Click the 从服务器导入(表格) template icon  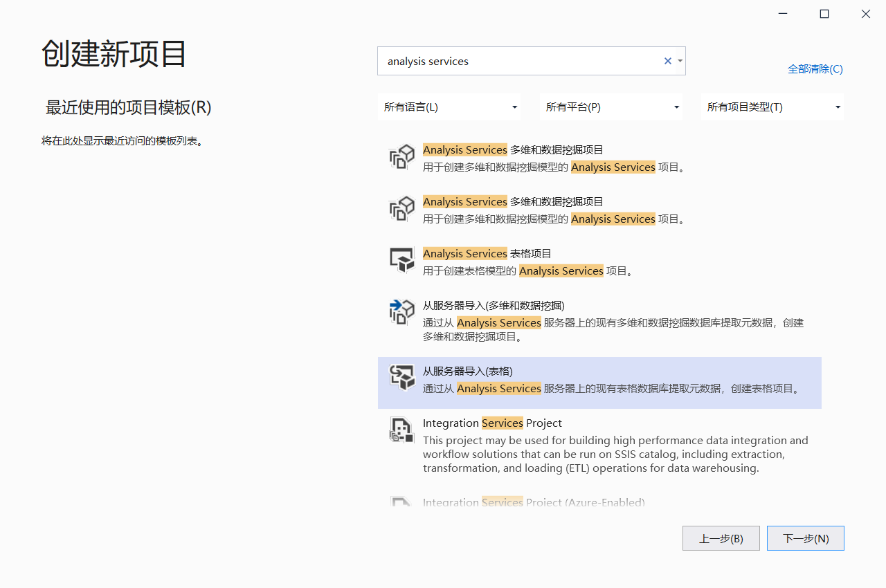[402, 378]
